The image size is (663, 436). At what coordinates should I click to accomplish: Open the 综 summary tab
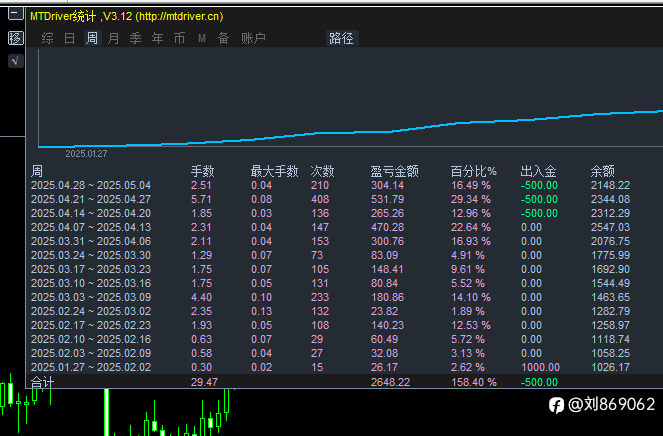[x=48, y=38]
